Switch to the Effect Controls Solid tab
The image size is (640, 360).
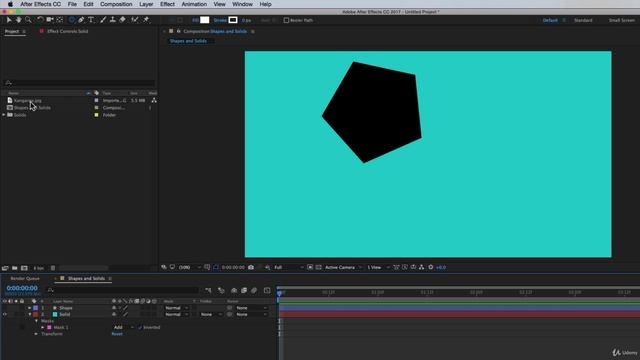[67, 31]
